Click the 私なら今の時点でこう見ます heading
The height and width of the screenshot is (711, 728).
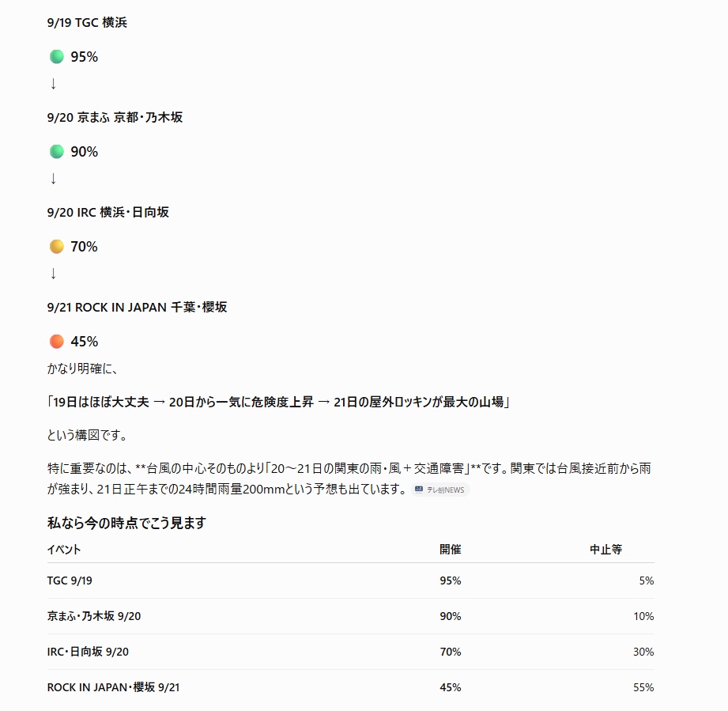click(x=126, y=523)
